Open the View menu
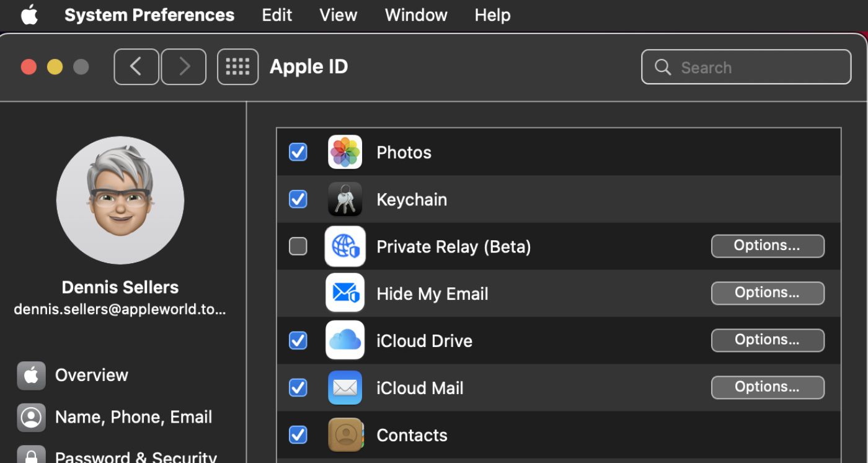The height and width of the screenshot is (463, 868). coord(338,15)
